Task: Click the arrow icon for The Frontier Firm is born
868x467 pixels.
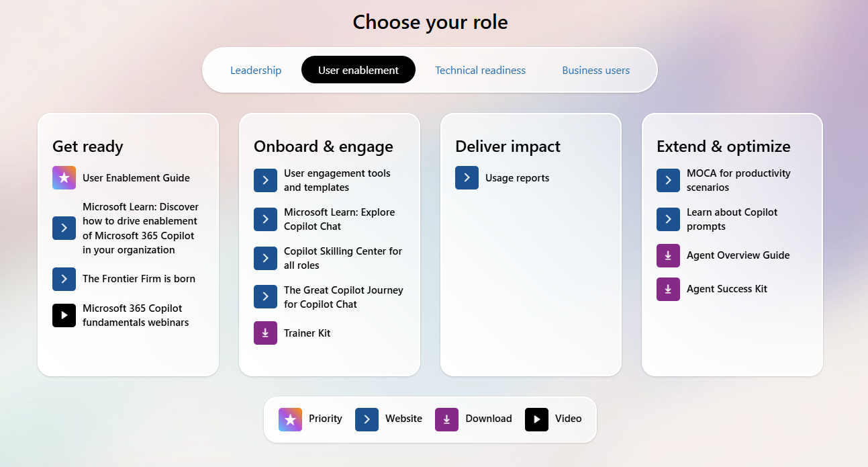Action: (x=64, y=279)
